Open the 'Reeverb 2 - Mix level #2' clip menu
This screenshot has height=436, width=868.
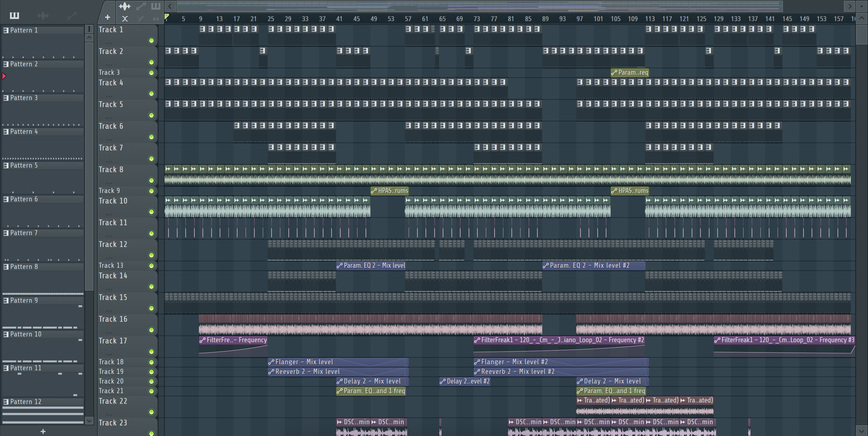click(x=477, y=372)
